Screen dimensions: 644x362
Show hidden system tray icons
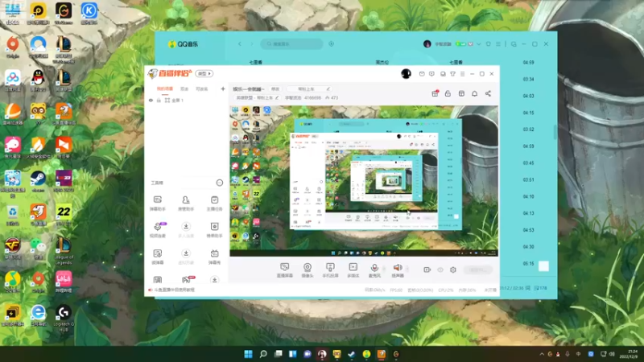point(542,354)
